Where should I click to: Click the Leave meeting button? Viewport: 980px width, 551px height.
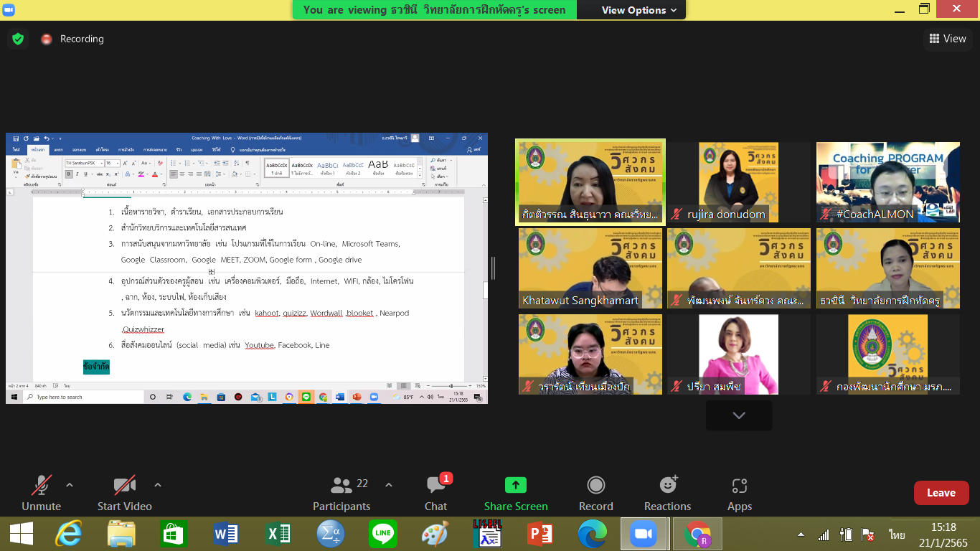[x=941, y=493]
